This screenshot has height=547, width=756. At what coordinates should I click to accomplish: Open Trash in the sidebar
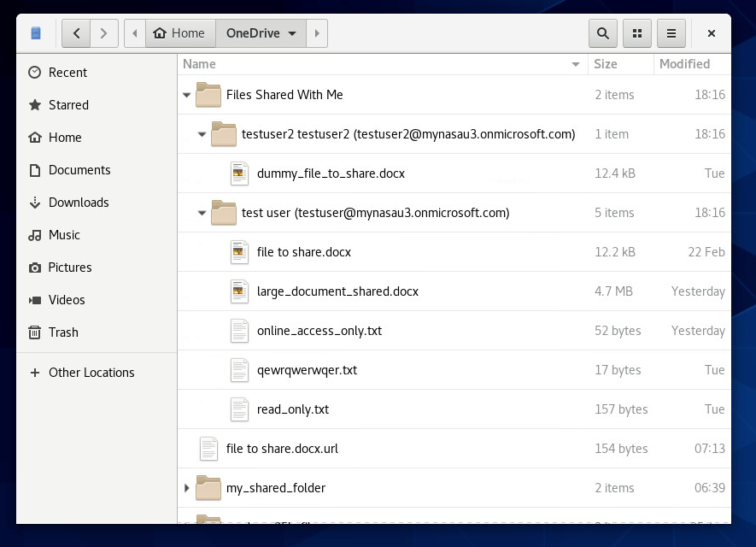(63, 332)
